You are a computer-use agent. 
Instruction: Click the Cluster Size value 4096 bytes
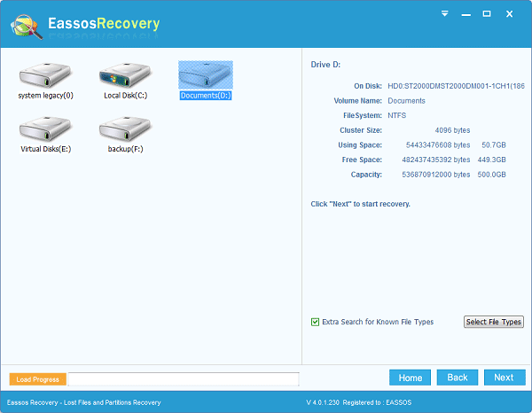click(x=452, y=130)
